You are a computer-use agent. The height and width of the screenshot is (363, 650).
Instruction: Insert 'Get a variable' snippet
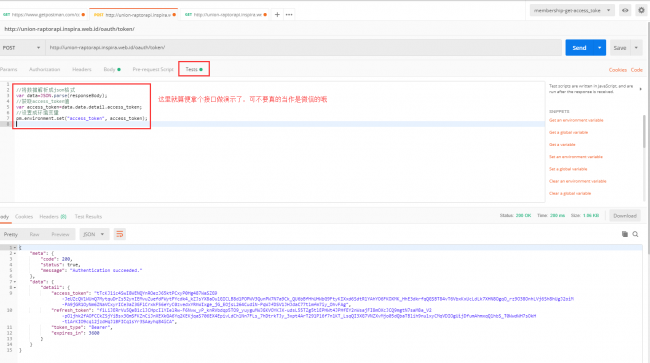tap(562, 145)
